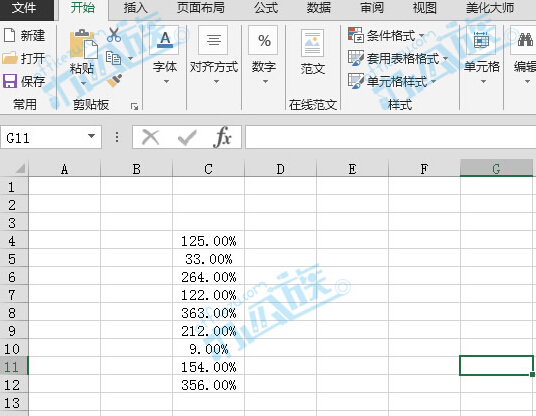
Task: Select the Format Painter brush icon
Action: tap(114, 81)
